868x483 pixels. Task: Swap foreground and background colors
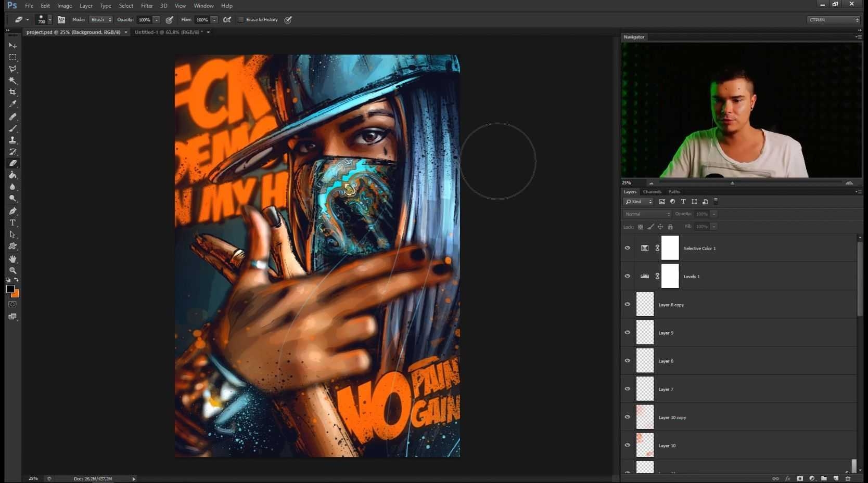point(17,280)
